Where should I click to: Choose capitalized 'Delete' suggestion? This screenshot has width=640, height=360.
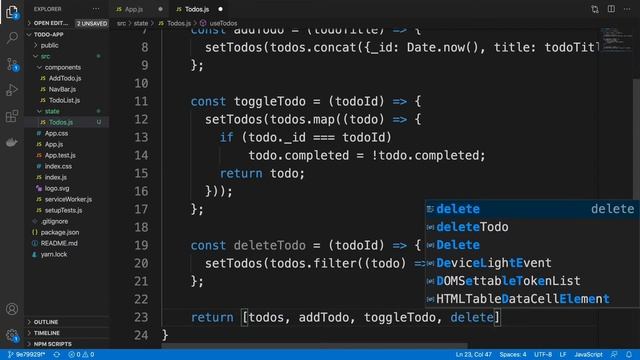pos(532,245)
